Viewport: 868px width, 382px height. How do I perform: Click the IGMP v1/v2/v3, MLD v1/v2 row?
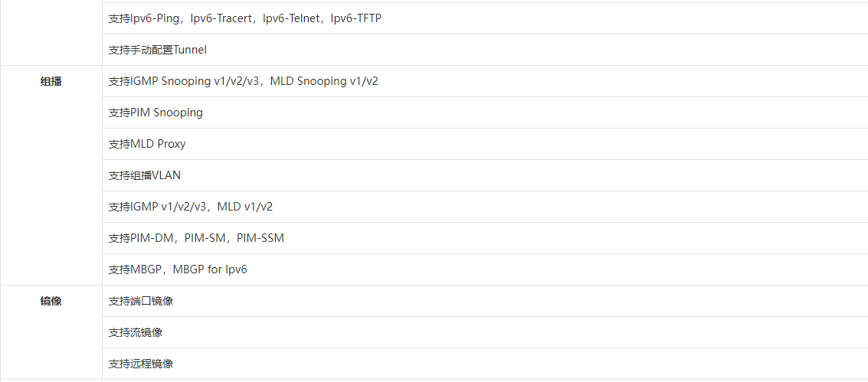[191, 207]
